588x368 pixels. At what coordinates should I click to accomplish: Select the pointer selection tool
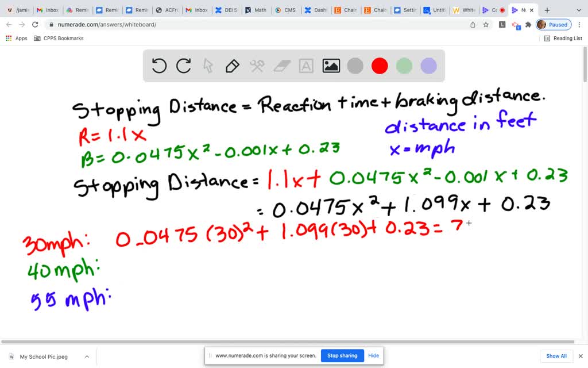coord(208,66)
